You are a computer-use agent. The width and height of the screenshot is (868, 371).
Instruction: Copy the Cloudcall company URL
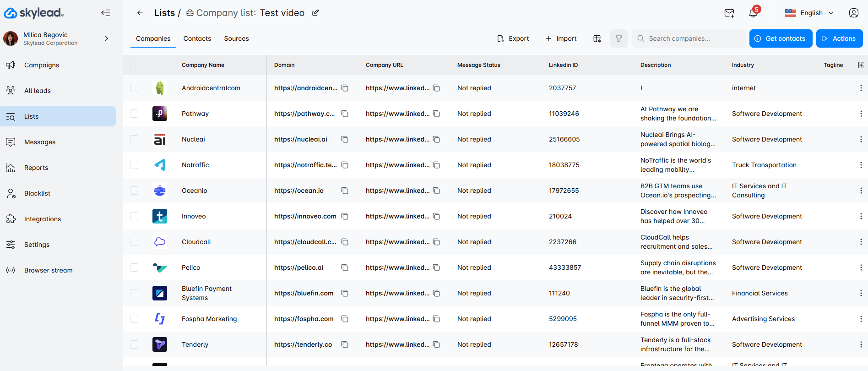pyautogui.click(x=437, y=242)
